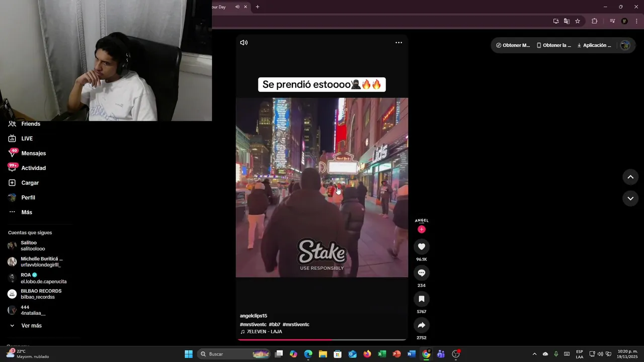Open the #bb7 hashtag

click(x=274, y=325)
